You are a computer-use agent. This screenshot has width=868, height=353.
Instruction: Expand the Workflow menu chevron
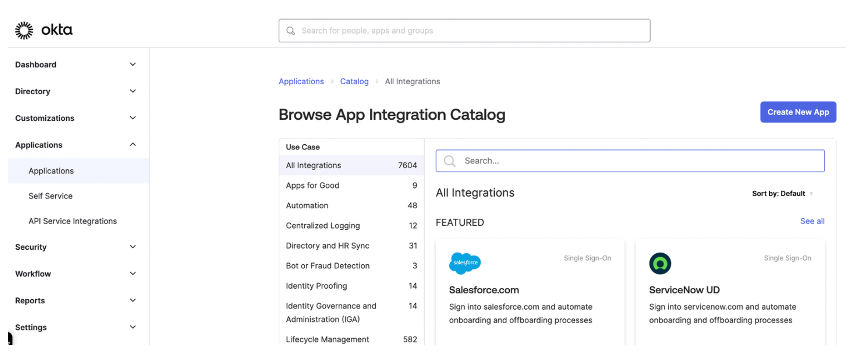coord(133,273)
